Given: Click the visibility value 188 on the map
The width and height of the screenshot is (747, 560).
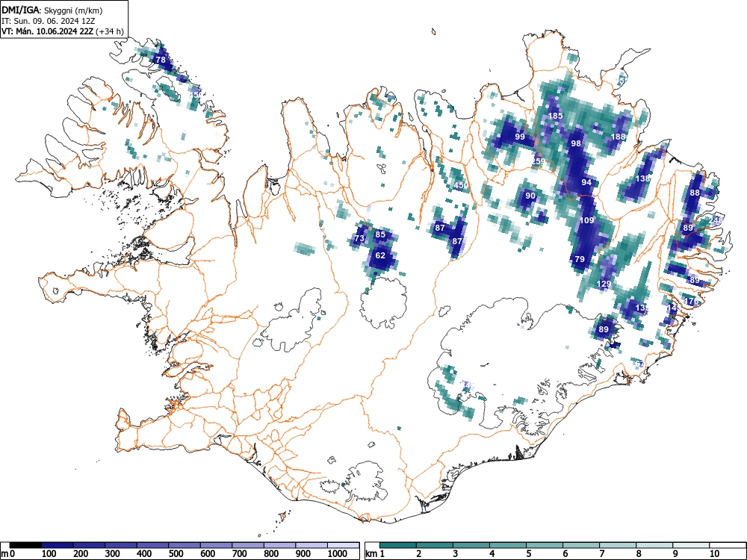Looking at the screenshot, I should 618,137.
